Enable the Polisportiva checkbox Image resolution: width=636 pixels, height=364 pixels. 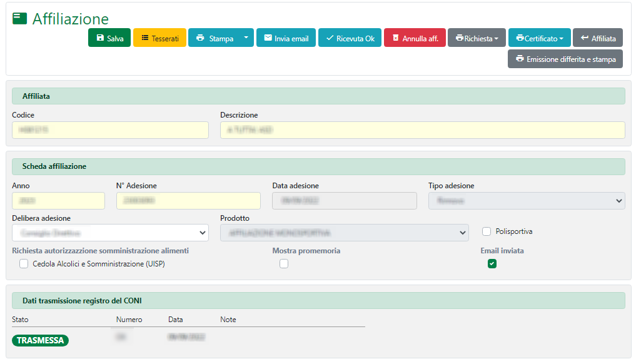[487, 231]
